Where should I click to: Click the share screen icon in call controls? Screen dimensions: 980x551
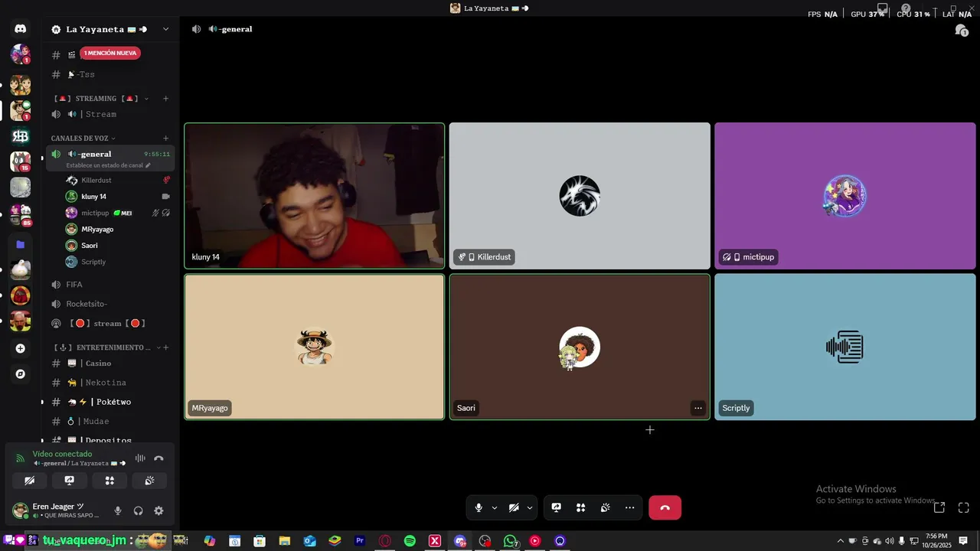click(557, 507)
